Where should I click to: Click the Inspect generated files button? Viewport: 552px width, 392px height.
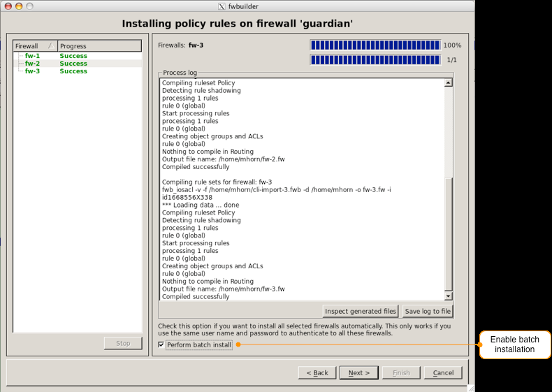(360, 312)
